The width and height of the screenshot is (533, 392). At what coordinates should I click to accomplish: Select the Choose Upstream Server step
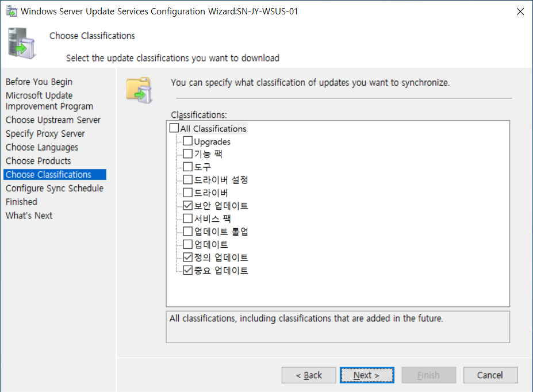[53, 120]
